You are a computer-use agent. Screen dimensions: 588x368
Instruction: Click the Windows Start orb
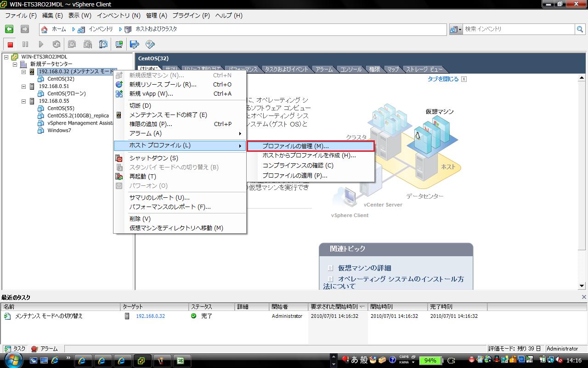(x=13, y=360)
